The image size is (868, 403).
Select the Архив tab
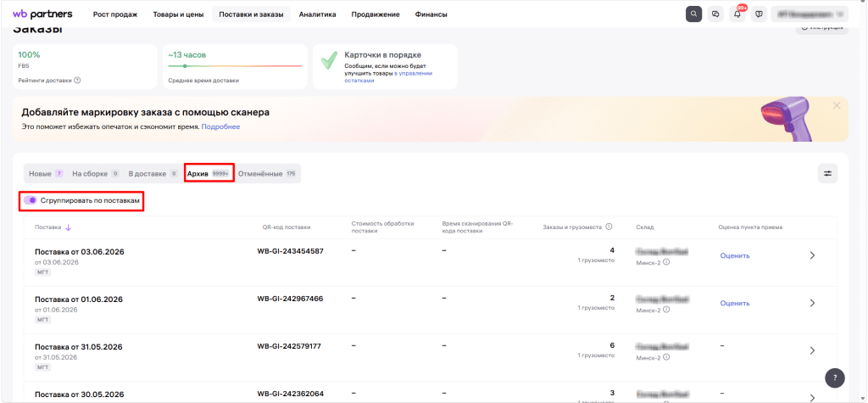pyautogui.click(x=209, y=174)
